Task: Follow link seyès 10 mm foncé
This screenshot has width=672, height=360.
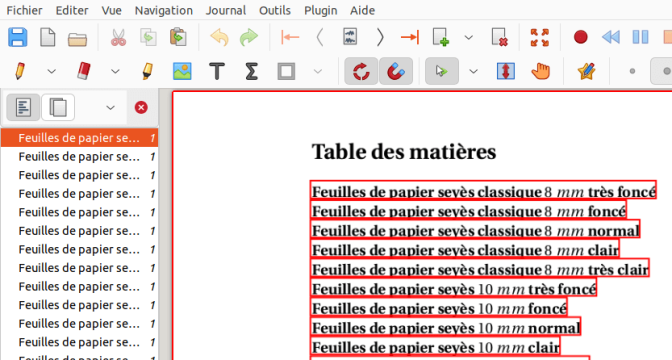Action: click(x=439, y=307)
